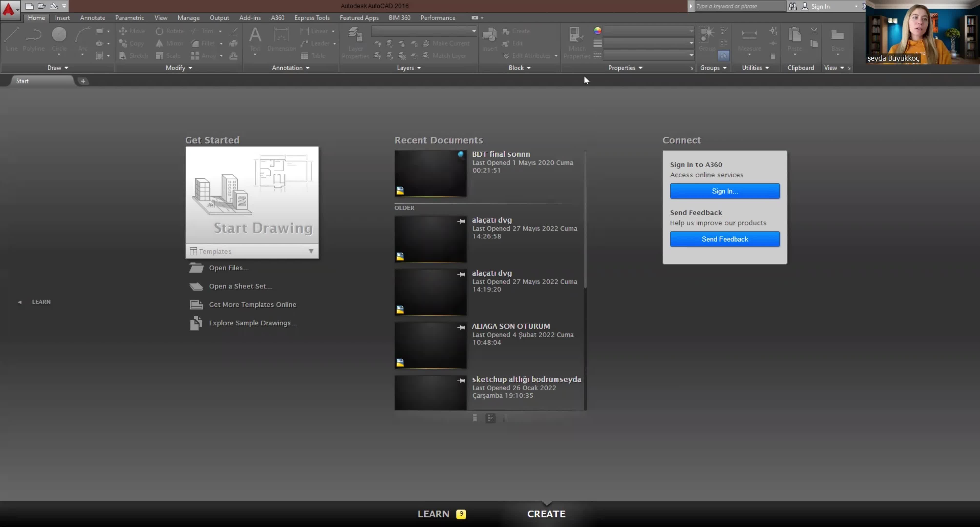Click the Open a Sheet Set icon
The width and height of the screenshot is (980, 527).
click(x=196, y=286)
